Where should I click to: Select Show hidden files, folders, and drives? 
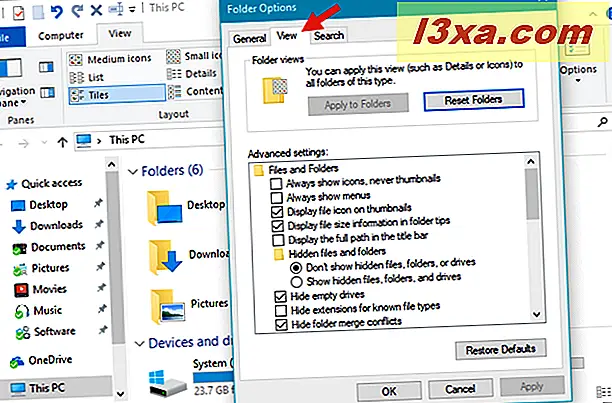point(296,282)
